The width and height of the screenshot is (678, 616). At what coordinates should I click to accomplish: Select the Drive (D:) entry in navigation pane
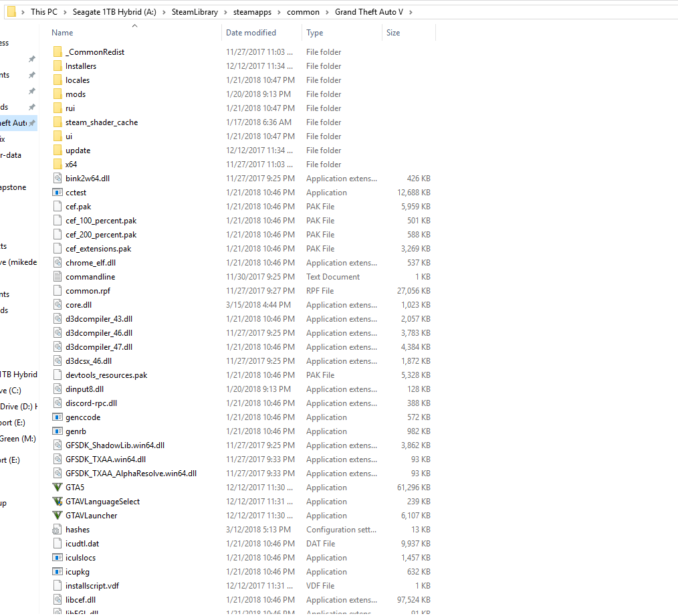point(19,407)
